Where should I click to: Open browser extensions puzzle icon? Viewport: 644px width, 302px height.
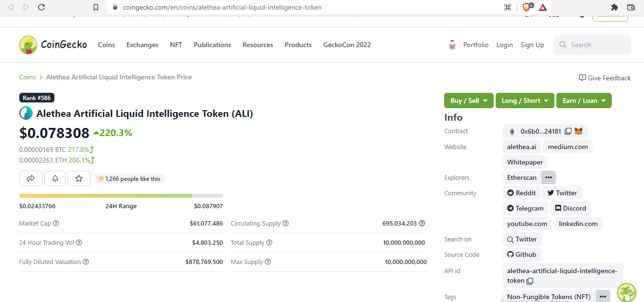614,7
